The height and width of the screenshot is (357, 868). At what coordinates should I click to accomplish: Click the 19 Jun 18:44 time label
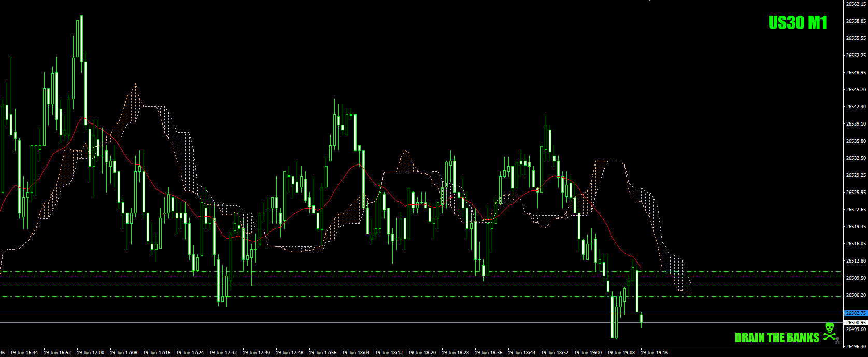click(x=522, y=353)
